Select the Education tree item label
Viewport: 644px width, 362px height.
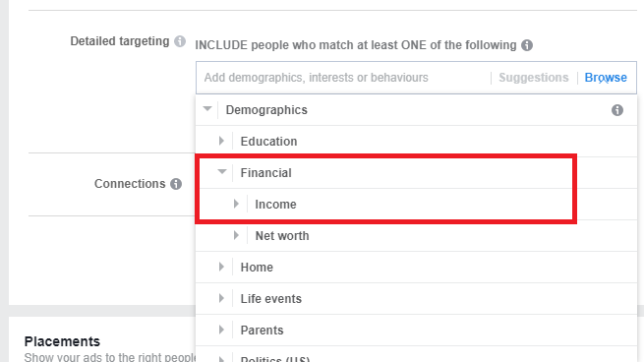click(268, 142)
